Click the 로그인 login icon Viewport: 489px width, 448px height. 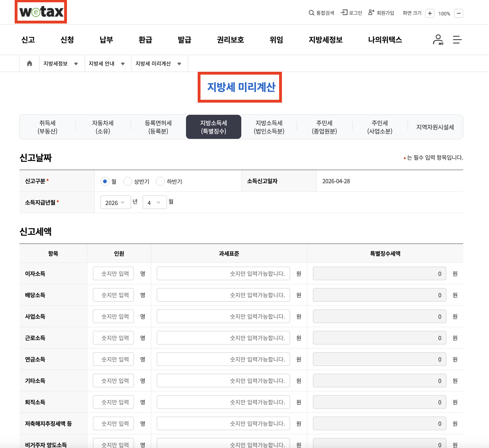coord(344,13)
